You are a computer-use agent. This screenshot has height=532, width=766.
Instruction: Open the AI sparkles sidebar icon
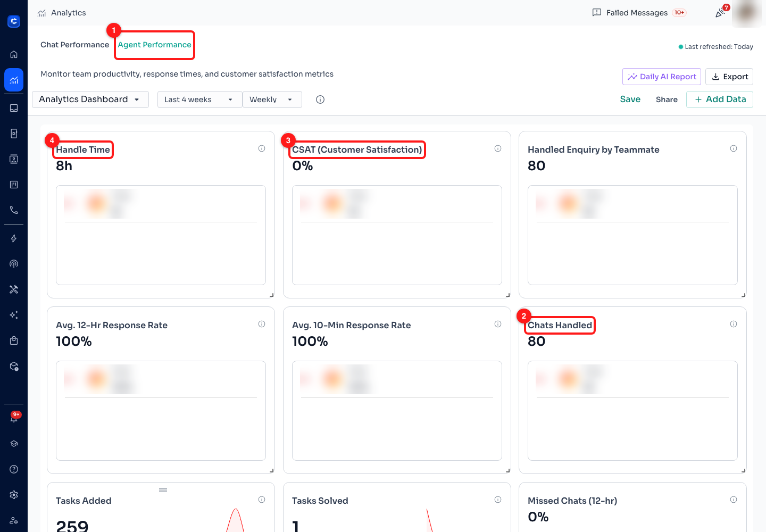pyautogui.click(x=14, y=315)
